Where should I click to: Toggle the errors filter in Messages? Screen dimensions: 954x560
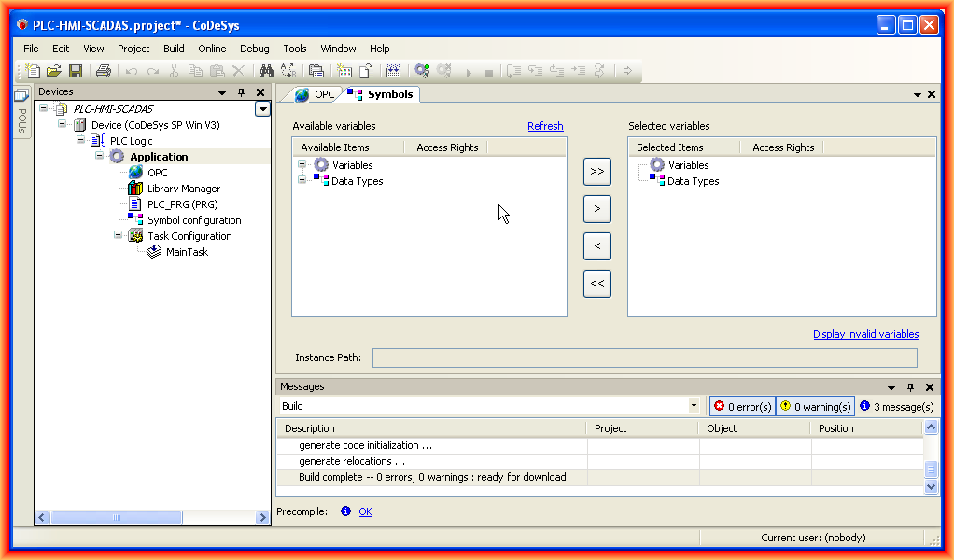pyautogui.click(x=742, y=407)
